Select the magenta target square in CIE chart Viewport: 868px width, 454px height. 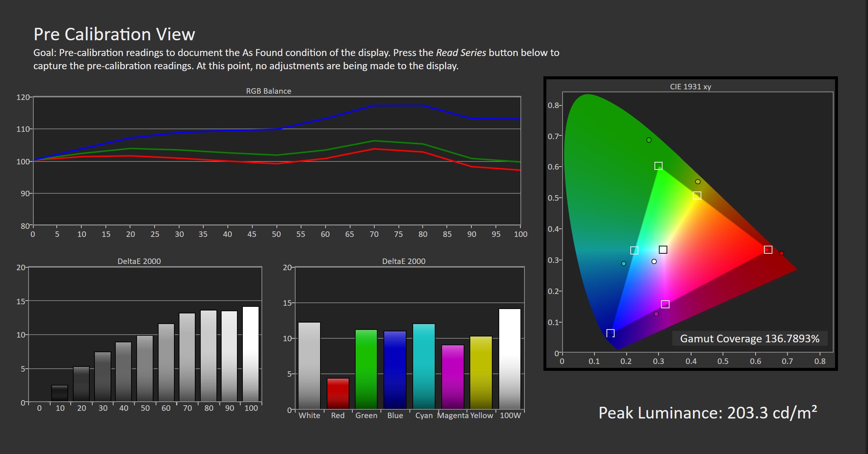665,304
